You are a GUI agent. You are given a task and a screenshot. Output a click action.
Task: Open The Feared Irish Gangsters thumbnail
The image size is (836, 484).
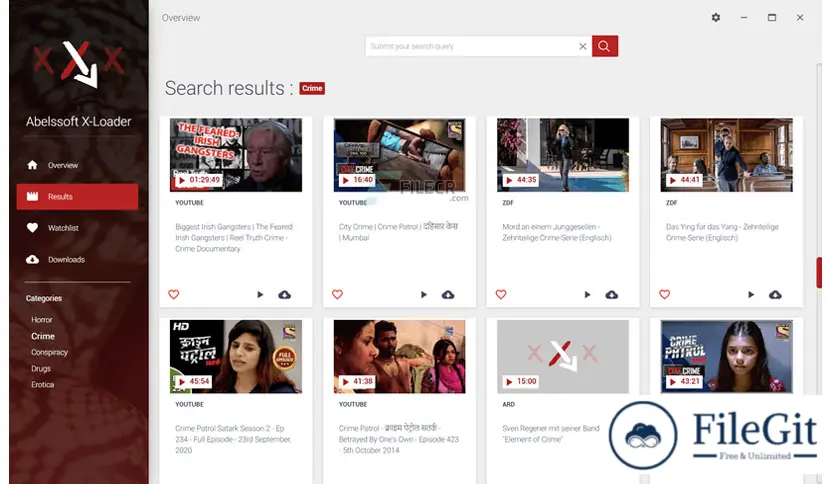pyautogui.click(x=236, y=155)
